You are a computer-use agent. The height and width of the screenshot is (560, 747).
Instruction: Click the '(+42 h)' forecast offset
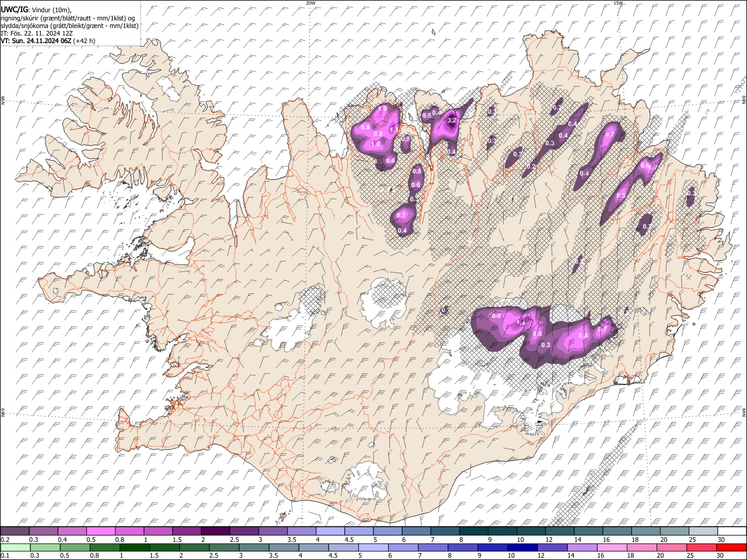click(85, 41)
